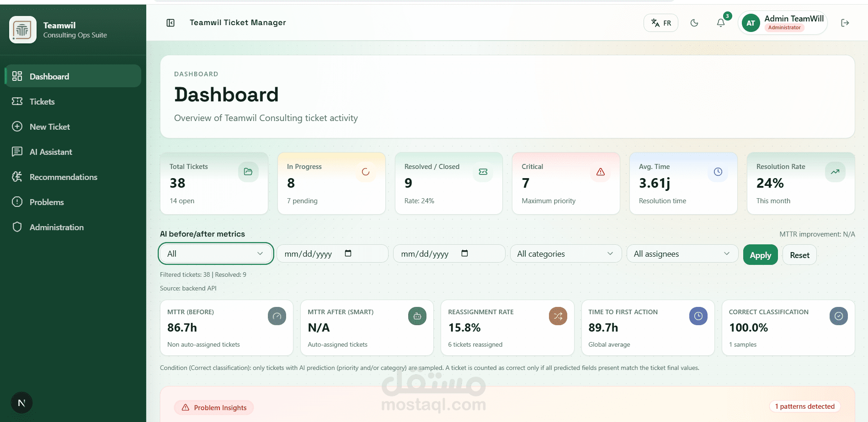Click the round N button in the corner
The height and width of the screenshot is (422, 868).
(21, 403)
